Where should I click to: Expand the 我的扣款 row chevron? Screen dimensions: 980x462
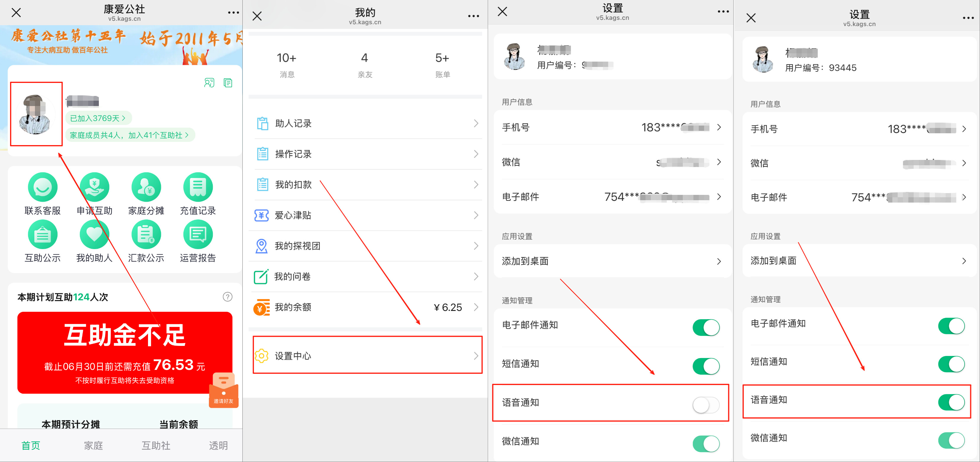[x=476, y=185]
